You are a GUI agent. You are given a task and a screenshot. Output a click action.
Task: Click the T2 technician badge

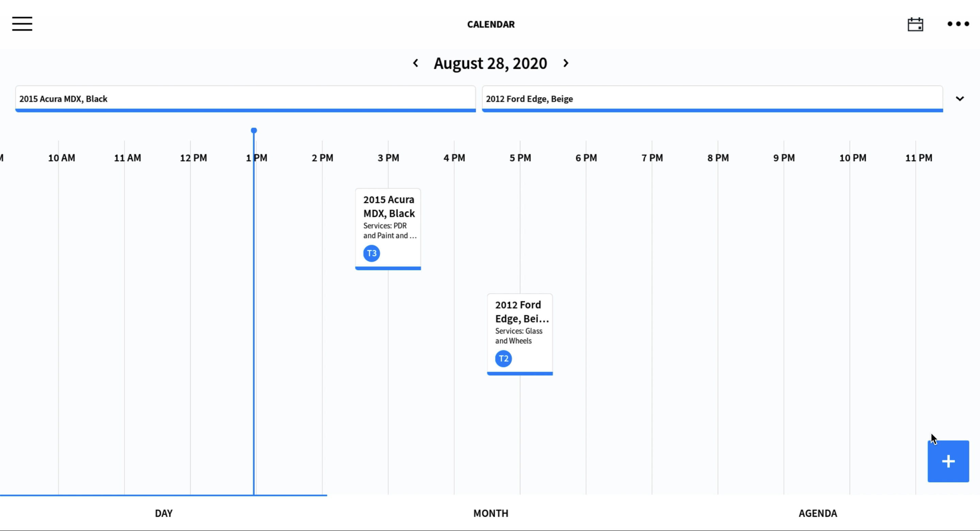[503, 358]
